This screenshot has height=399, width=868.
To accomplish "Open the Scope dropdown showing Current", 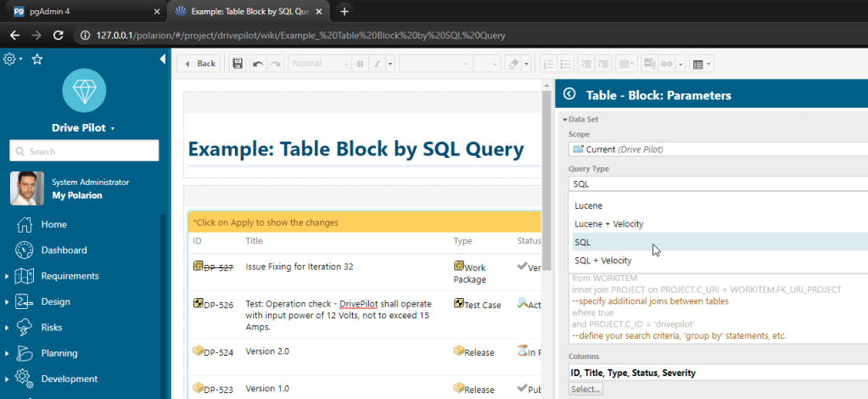I will [x=718, y=149].
